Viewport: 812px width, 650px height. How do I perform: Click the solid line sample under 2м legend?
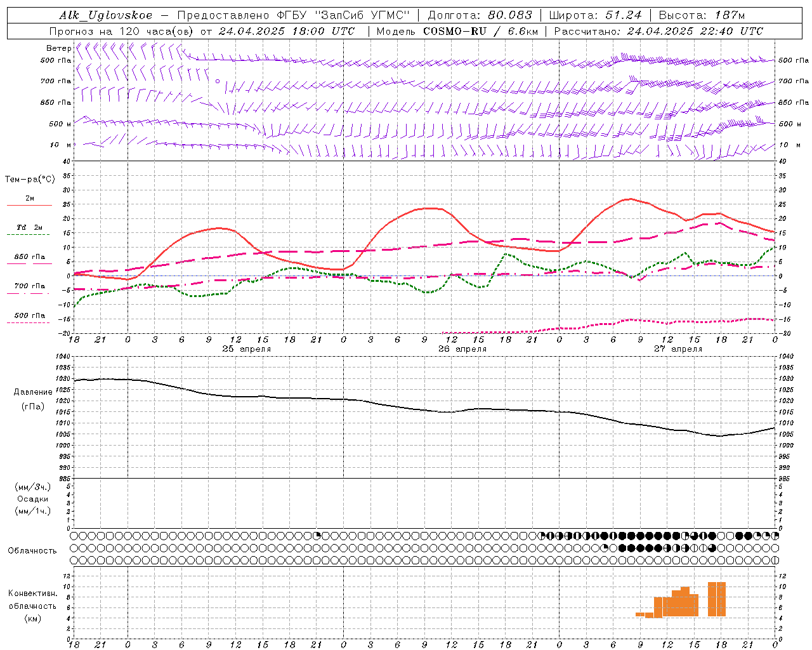(x=29, y=205)
